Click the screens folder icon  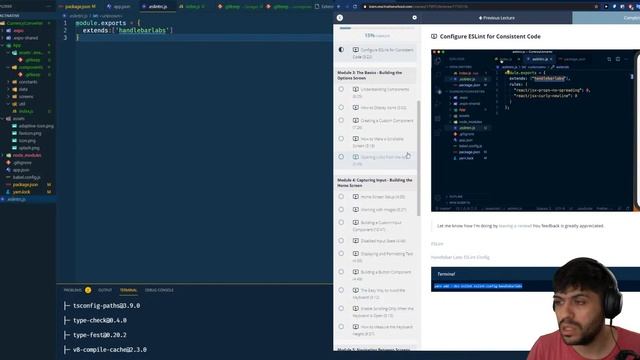tap(15, 96)
